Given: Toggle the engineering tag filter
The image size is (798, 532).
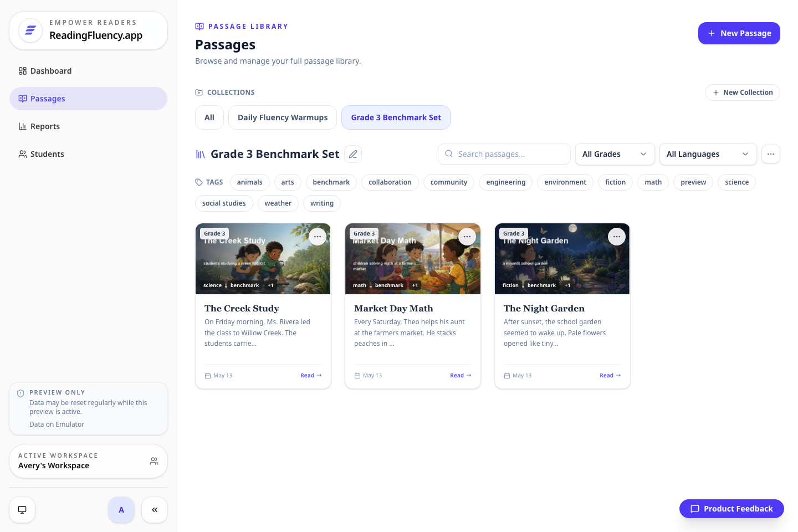Looking at the screenshot, I should [x=506, y=182].
